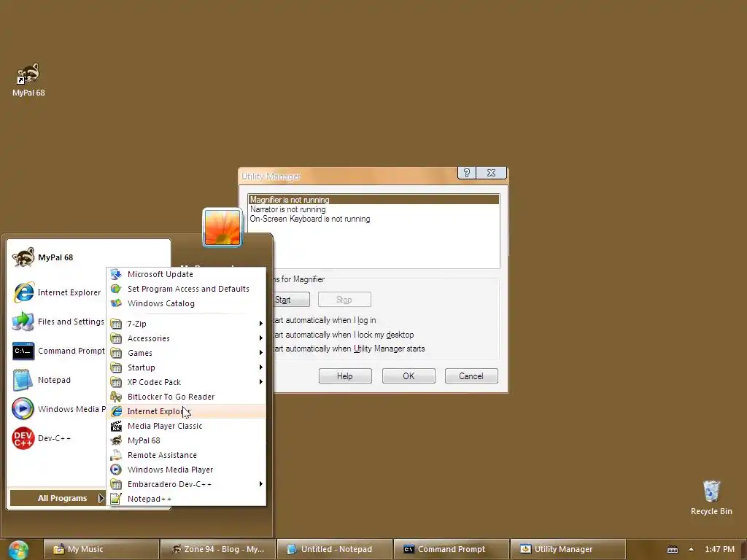Expand the Accessories folder
The width and height of the screenshot is (747, 560).
click(186, 338)
